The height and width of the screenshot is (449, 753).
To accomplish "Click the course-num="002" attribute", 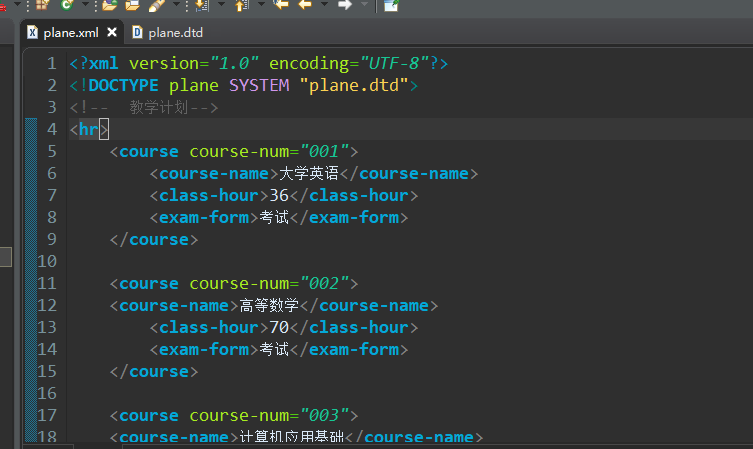I will click(269, 284).
